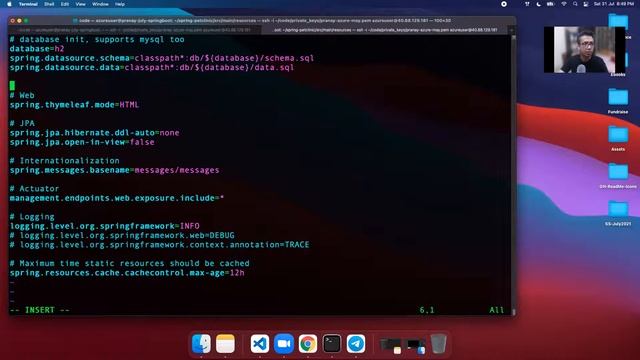Open the SS-July2021 desktop folder

coord(618,213)
